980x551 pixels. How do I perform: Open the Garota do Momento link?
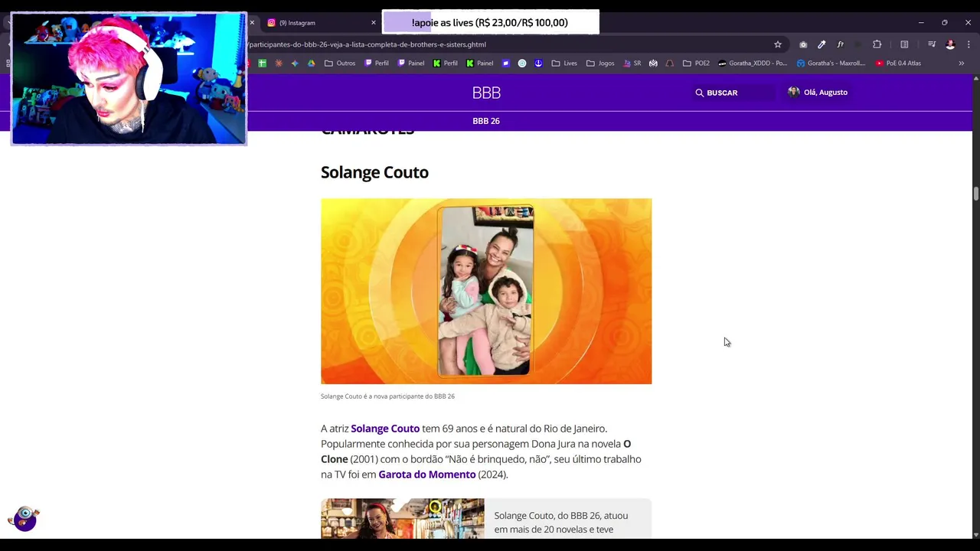pos(426,474)
